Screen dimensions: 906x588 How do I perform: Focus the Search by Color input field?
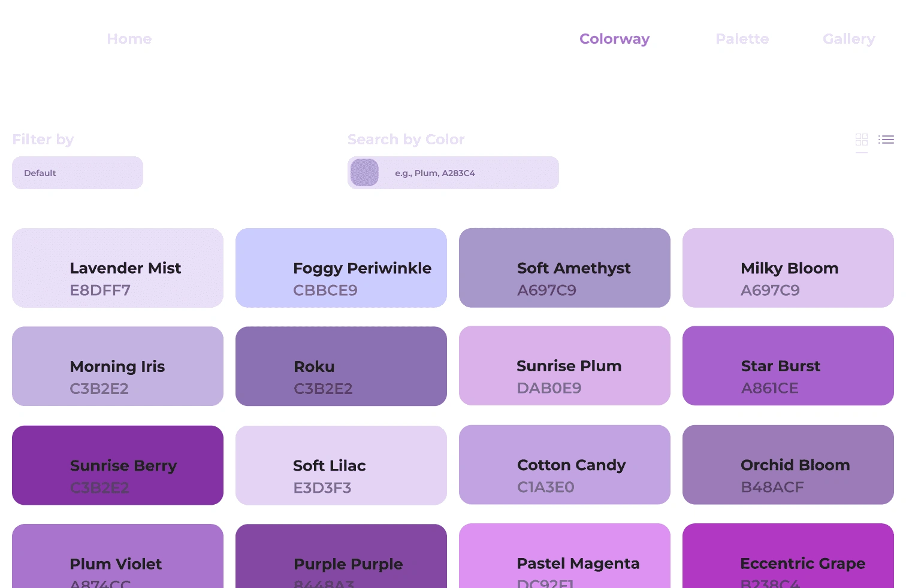tap(467, 173)
